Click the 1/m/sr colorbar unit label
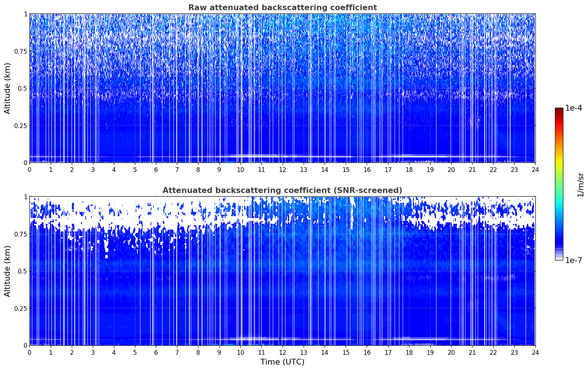This screenshot has height=370, width=588. click(x=580, y=184)
